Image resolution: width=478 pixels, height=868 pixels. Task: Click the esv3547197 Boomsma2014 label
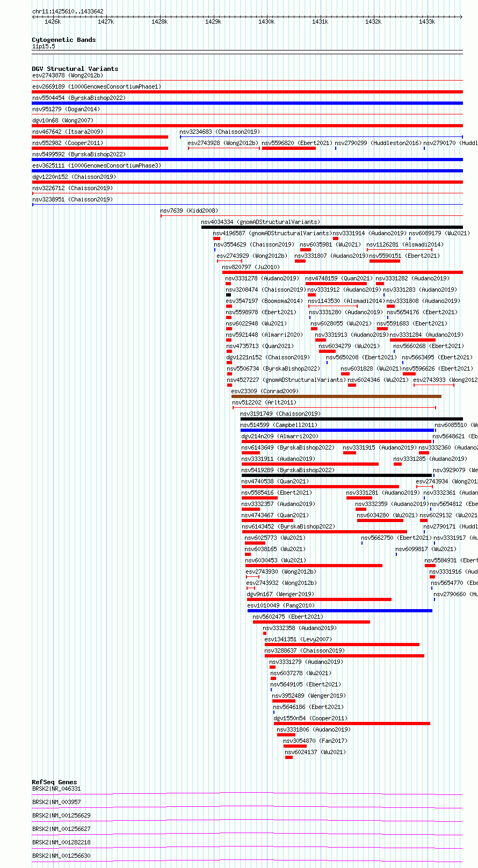[x=264, y=301]
